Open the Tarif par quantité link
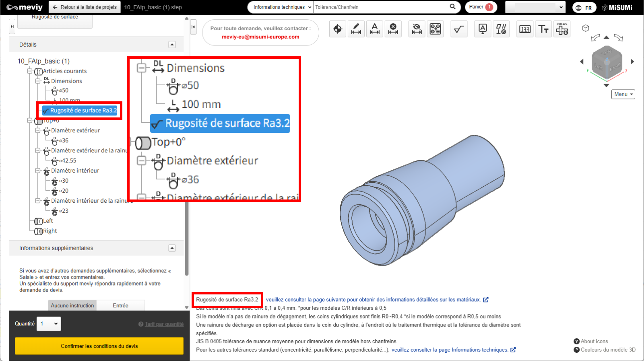 (x=164, y=324)
